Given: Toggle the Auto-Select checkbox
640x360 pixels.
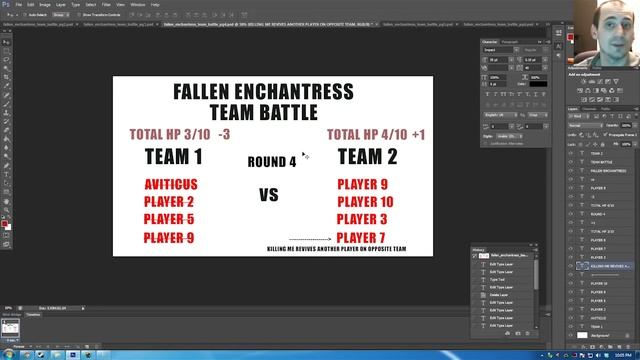Looking at the screenshot, I should pos(25,15).
